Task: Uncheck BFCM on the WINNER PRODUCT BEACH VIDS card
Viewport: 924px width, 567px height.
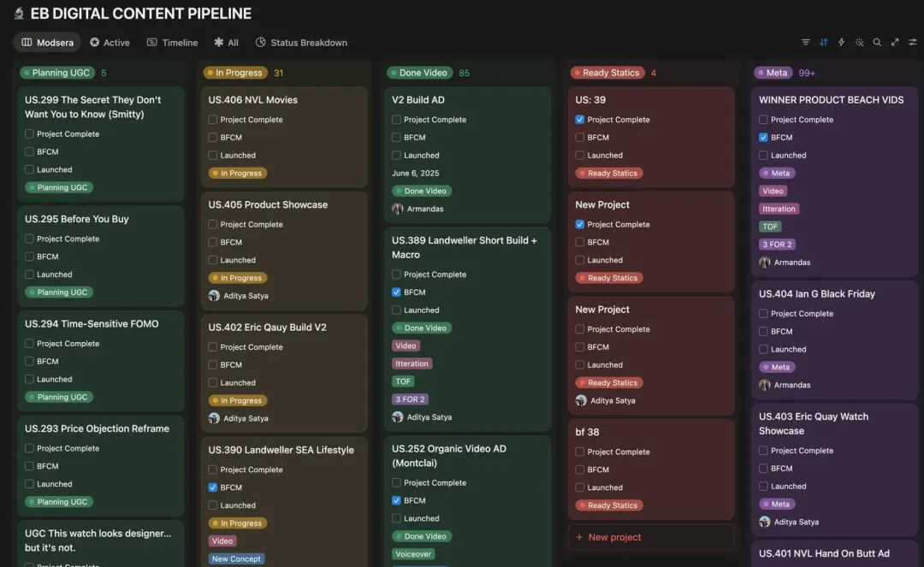Action: tap(763, 137)
